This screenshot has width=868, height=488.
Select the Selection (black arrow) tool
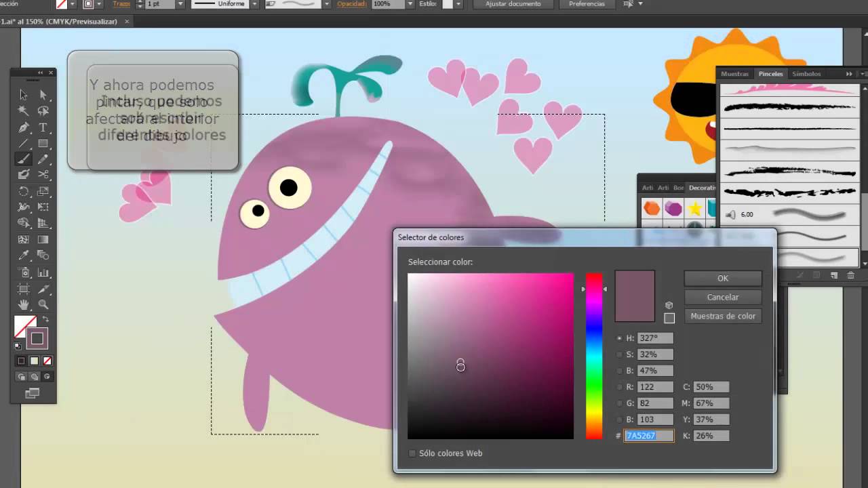(24, 95)
